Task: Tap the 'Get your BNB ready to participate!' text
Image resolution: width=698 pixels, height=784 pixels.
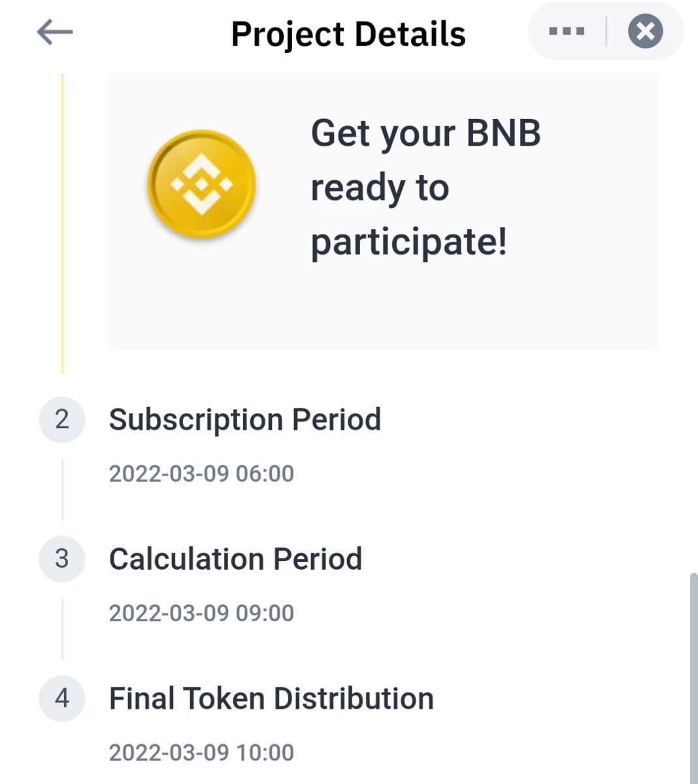Action: (425, 188)
